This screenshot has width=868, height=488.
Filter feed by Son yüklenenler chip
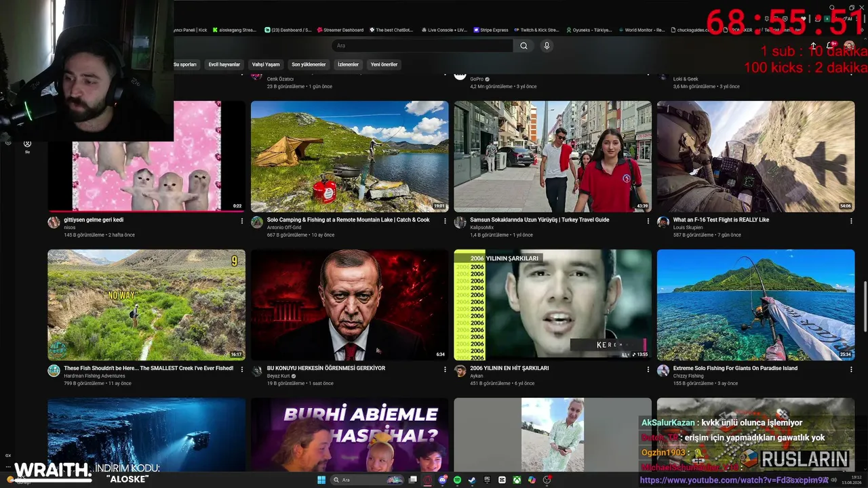pyautogui.click(x=309, y=64)
